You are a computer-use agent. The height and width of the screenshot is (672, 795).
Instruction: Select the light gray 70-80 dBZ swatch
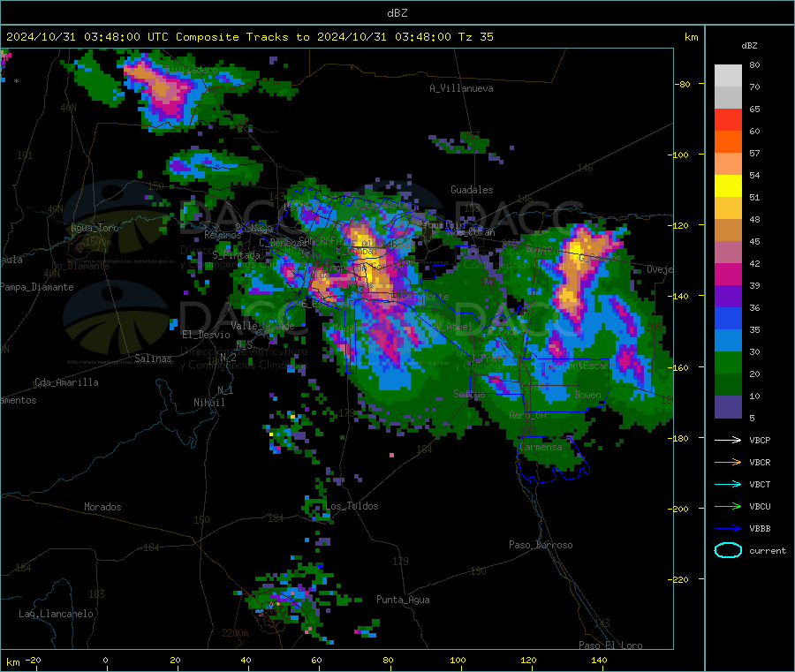728,76
